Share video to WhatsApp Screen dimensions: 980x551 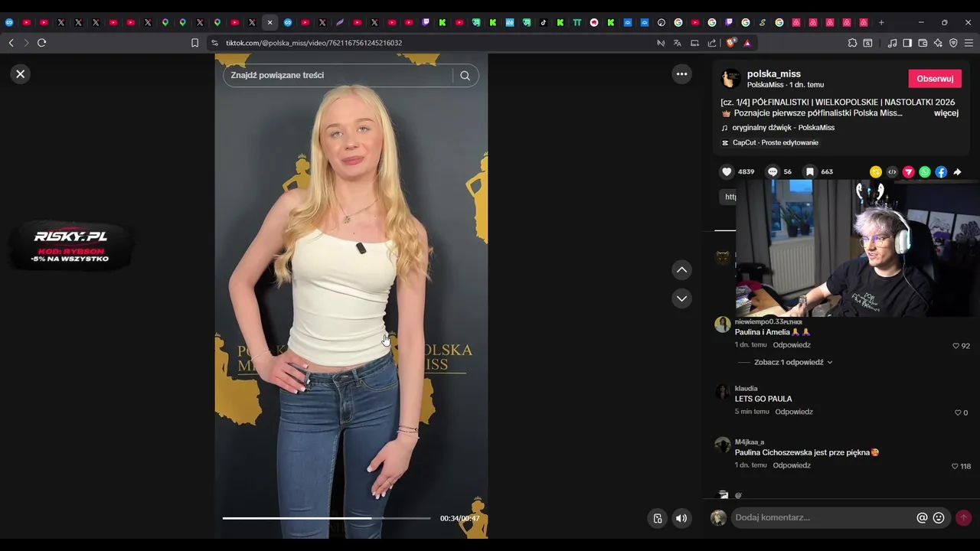925,172
